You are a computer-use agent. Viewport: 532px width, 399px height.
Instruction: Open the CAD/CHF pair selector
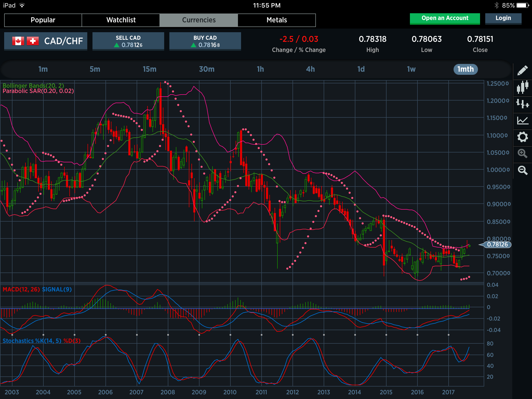coord(46,41)
